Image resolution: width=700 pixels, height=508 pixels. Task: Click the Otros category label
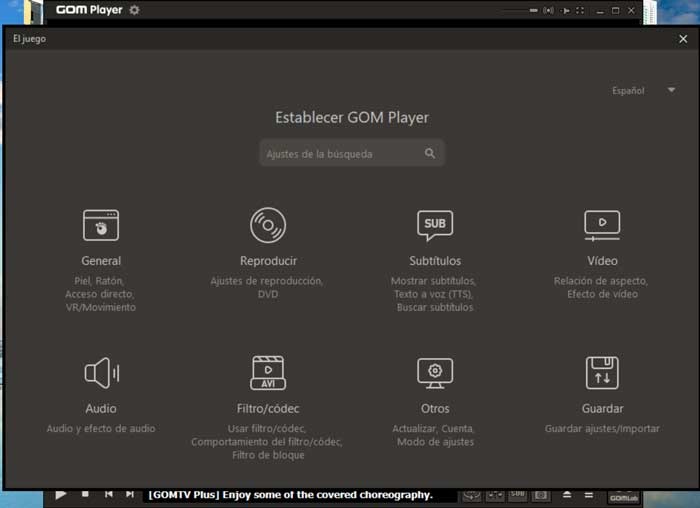coord(435,408)
